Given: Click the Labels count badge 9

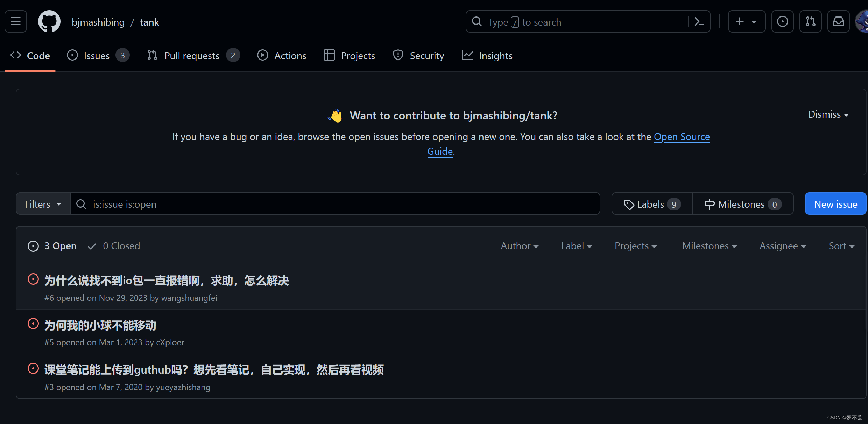Looking at the screenshot, I should click(x=674, y=204).
